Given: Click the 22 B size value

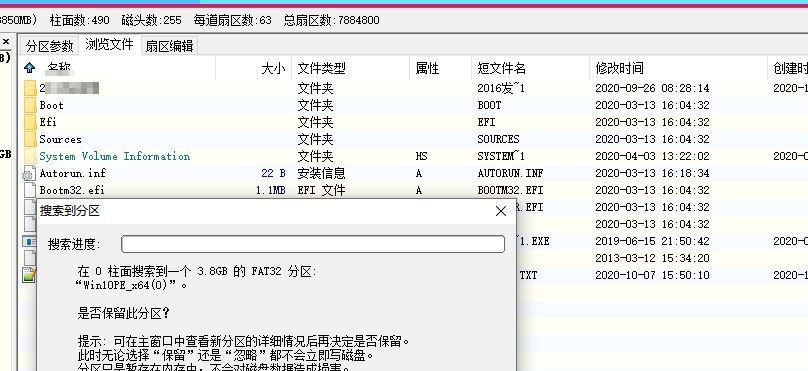Looking at the screenshot, I should click(273, 173).
